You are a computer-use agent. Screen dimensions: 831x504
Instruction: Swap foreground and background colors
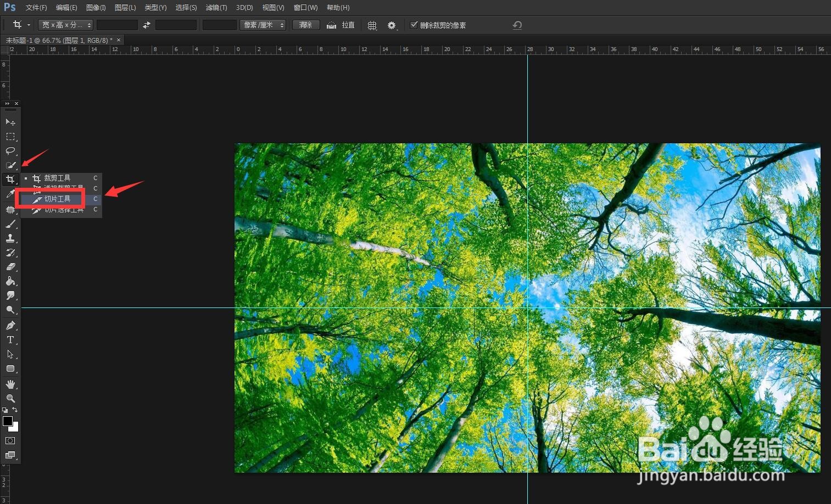15,410
